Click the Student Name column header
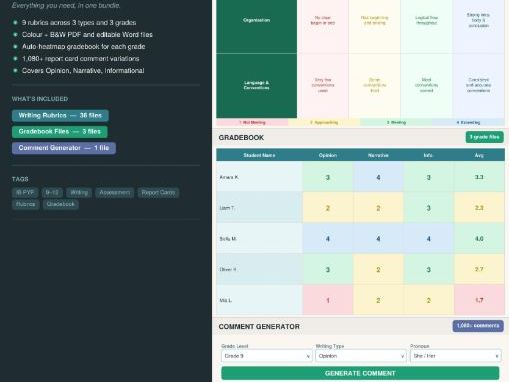Image resolution: width=509 pixels, height=382 pixels. pyautogui.click(x=259, y=155)
